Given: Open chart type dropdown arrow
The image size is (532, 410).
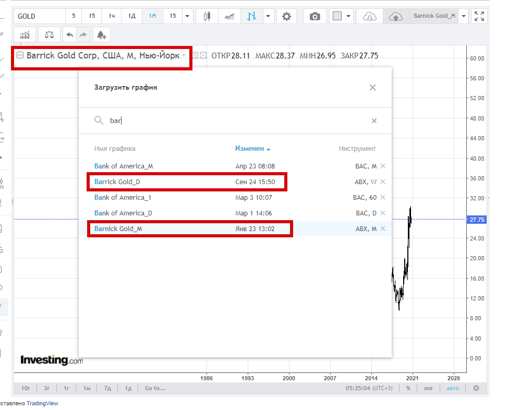Looking at the screenshot, I should point(268,16).
